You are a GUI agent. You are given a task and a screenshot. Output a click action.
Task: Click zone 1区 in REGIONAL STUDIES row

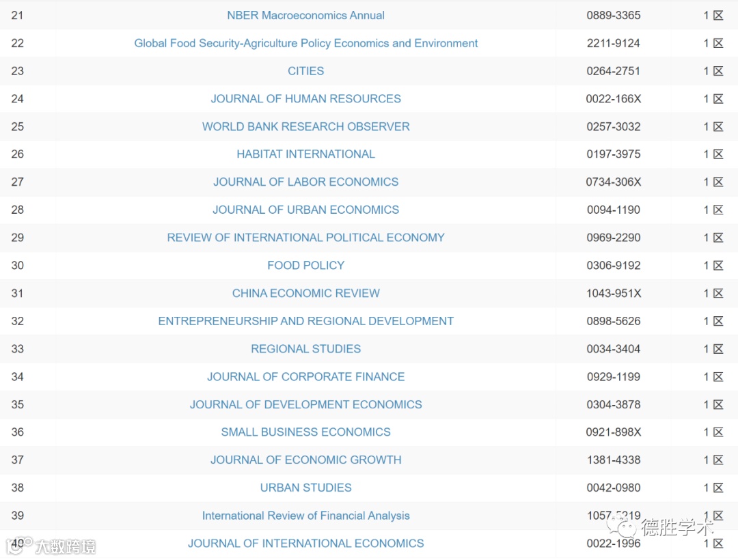pos(713,348)
